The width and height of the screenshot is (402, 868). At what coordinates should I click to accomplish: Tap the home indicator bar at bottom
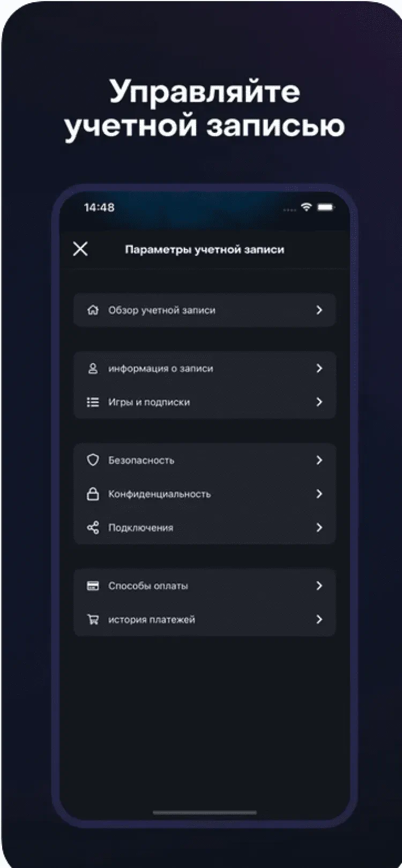tap(204, 813)
